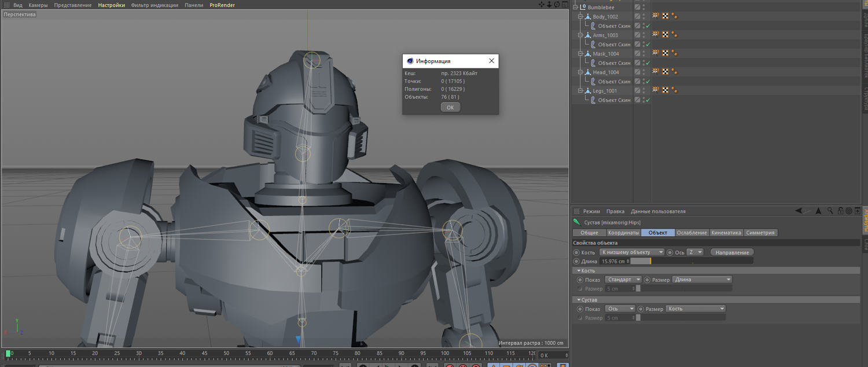This screenshot has height=367, width=868.
Task: Open the Фильтр индикации menu
Action: coord(155,5)
